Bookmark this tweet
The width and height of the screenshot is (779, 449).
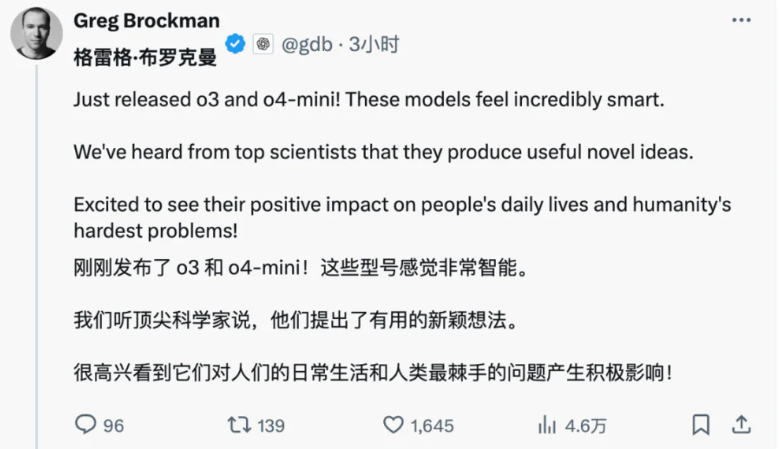701,425
